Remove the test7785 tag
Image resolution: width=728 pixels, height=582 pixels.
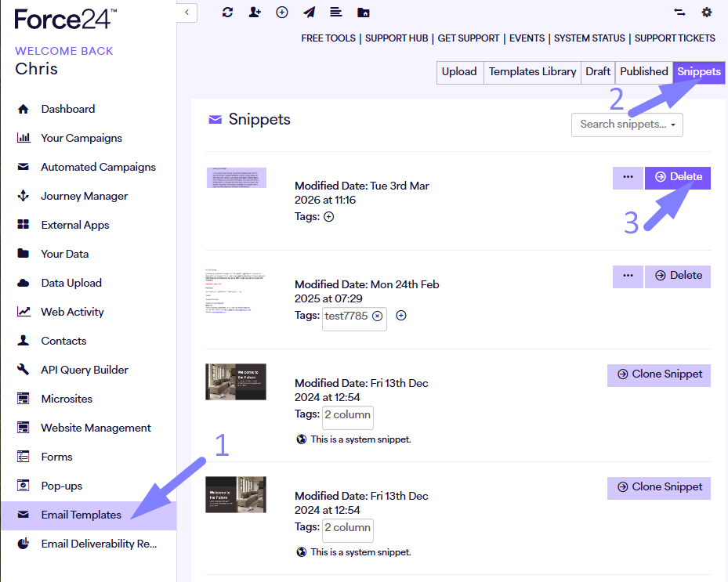click(378, 316)
